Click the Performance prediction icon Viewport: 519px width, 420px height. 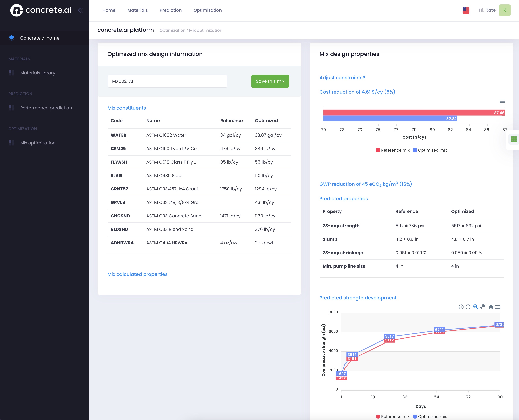click(x=12, y=108)
